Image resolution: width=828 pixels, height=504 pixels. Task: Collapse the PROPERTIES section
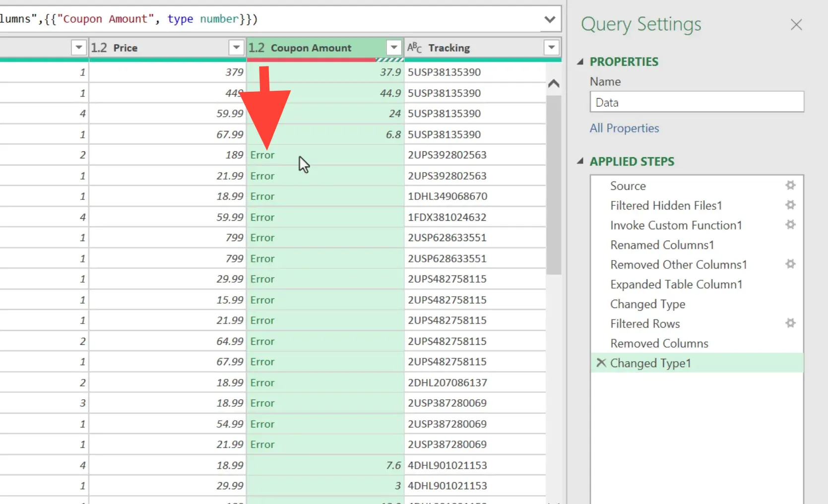580,62
